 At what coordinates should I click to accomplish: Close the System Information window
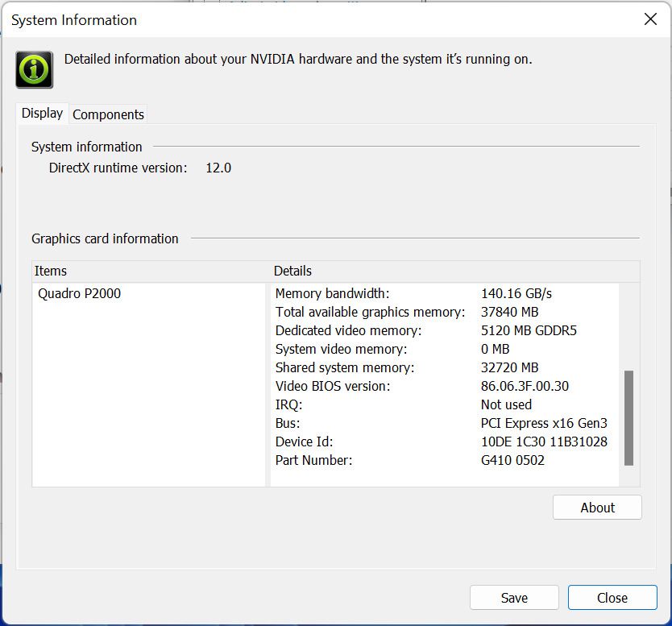pos(650,19)
